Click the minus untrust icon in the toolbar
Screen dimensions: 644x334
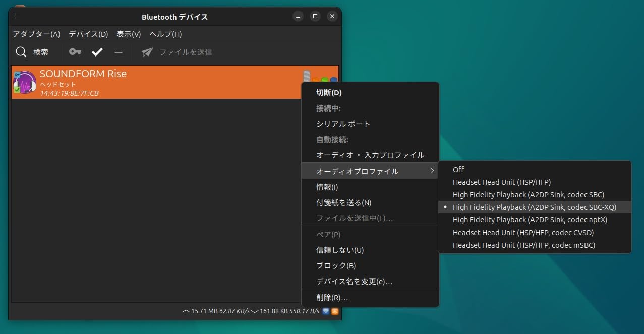(x=119, y=52)
